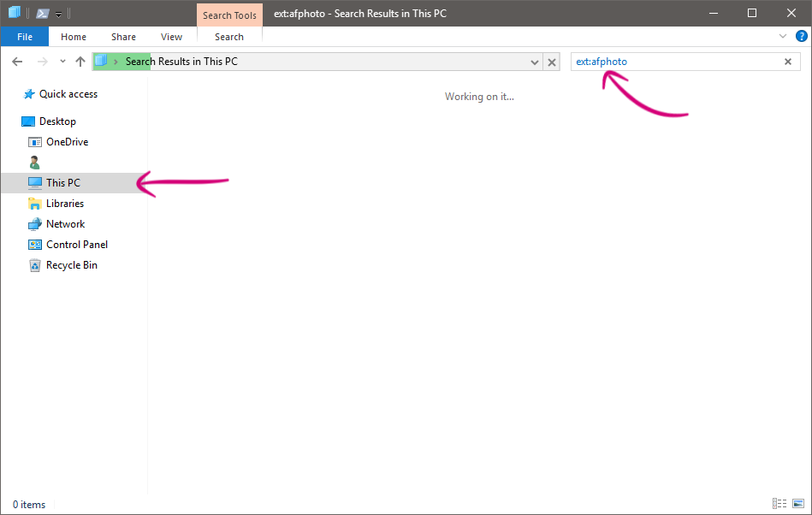Select the Search Tools contextual tab
812x515 pixels.
229,15
